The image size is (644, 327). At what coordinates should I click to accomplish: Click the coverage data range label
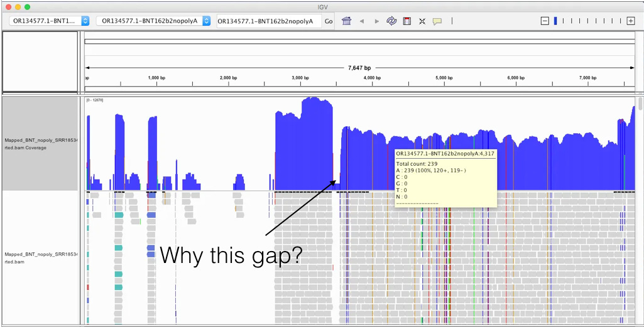(94, 100)
